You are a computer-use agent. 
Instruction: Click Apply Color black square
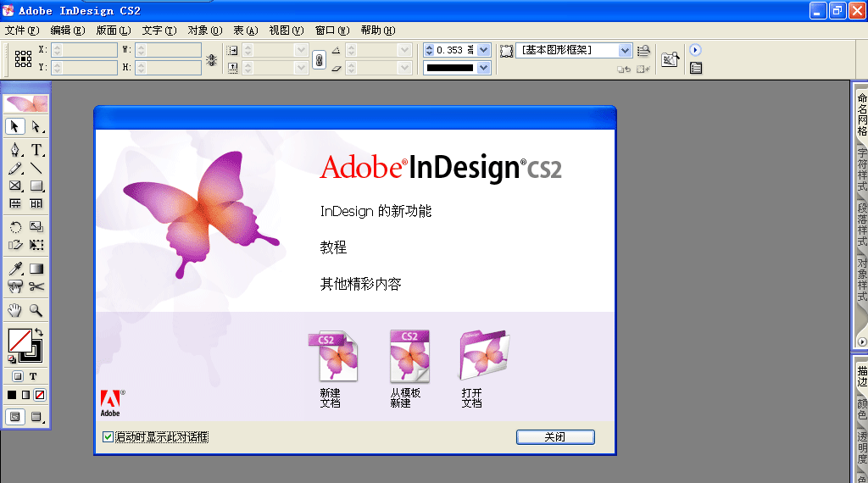[12, 395]
